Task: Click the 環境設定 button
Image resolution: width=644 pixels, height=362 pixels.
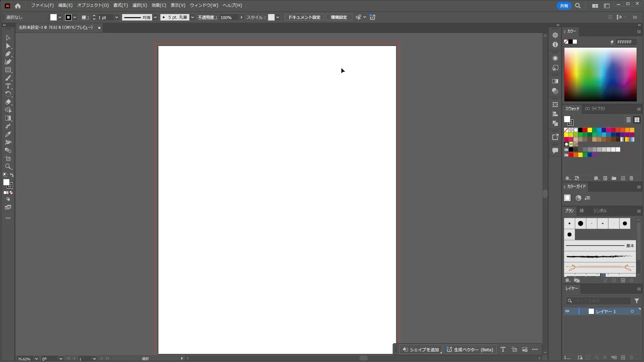Action: (x=339, y=17)
